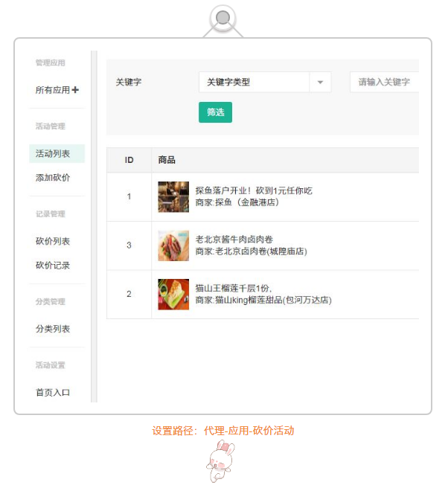Go to 砍价列表 in sidebar
Viewport: 448px width, 485px height.
pos(53,241)
